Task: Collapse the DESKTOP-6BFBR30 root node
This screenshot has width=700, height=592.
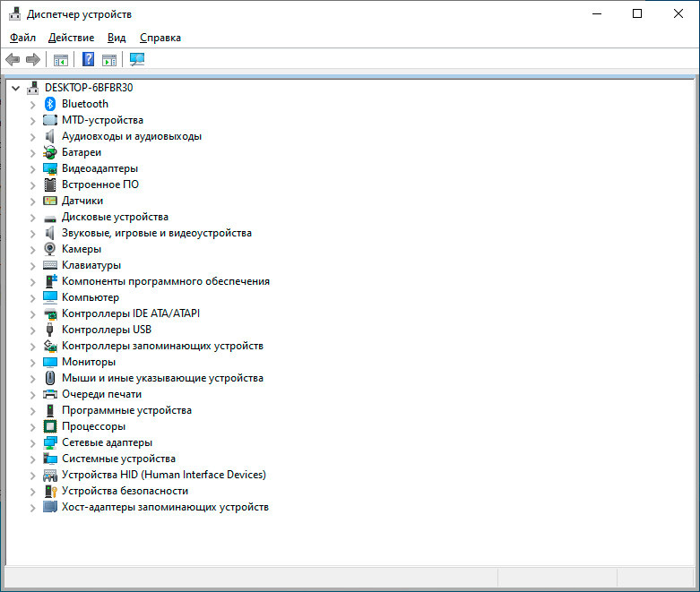Action: [x=15, y=88]
